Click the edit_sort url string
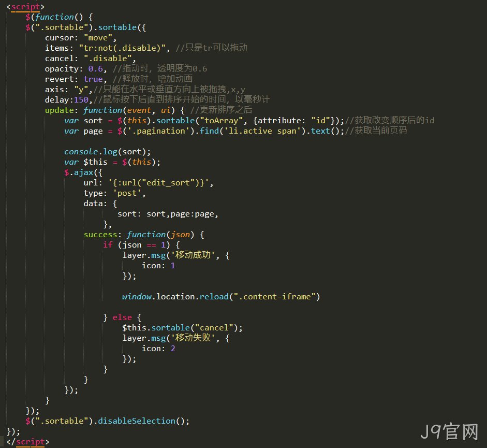Image resolution: width=487 pixels, height=448 pixels. pos(159,182)
